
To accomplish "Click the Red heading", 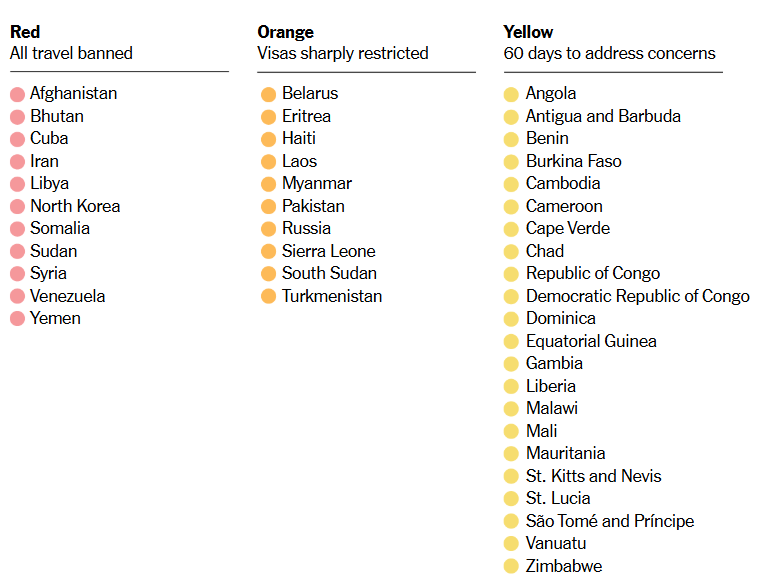I will click(25, 32).
